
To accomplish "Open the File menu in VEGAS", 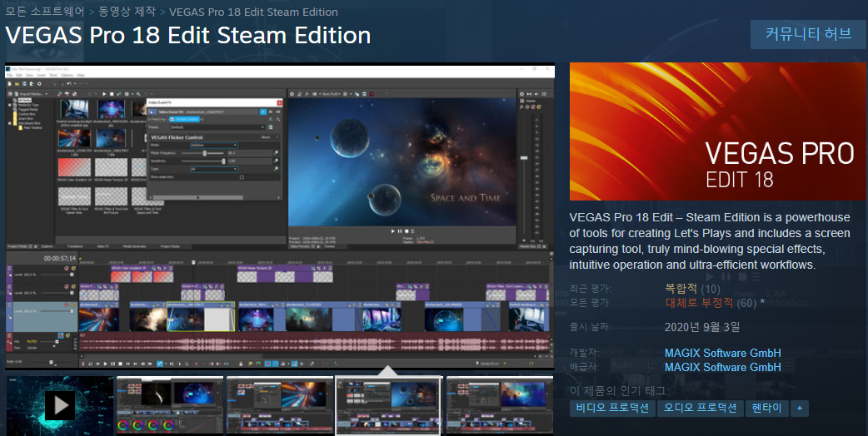I will pos(9,75).
